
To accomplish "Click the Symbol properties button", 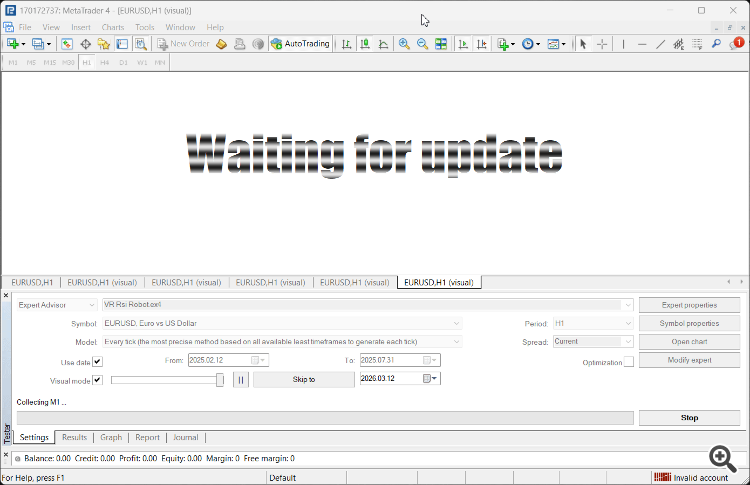I will [x=689, y=323].
